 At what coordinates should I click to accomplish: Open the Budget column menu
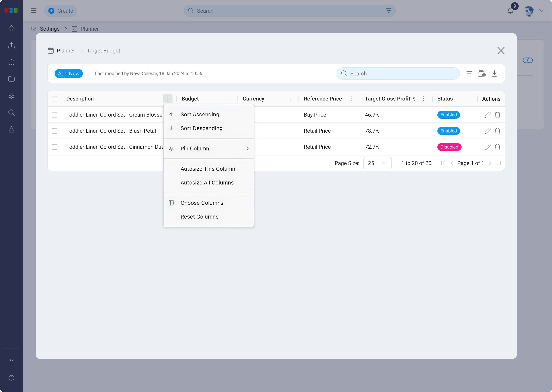[x=229, y=99]
